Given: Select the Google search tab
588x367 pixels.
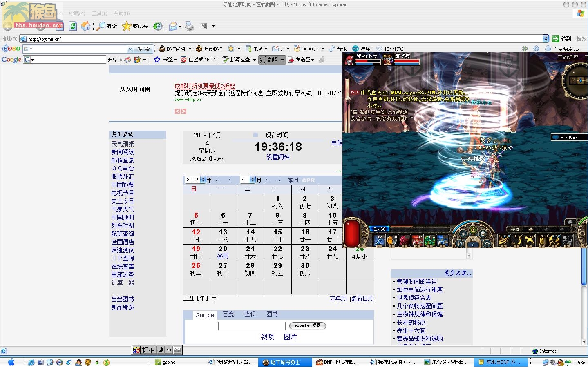Looking at the screenshot, I should click(205, 315).
